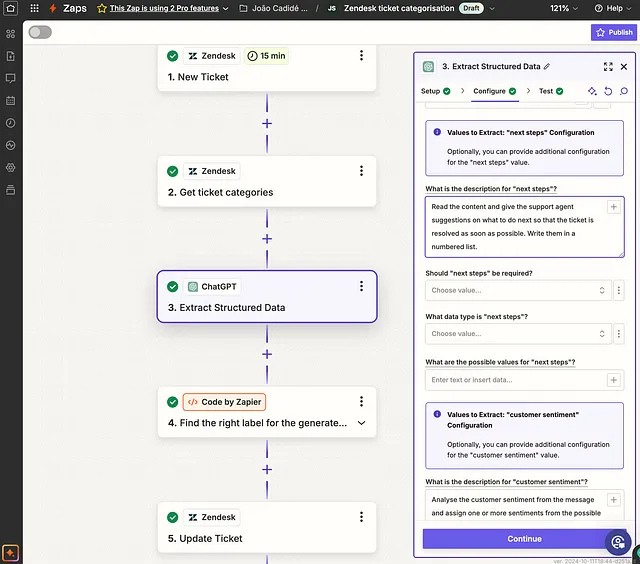
Task: Add step after Extract Structured Data
Action: tap(267, 354)
